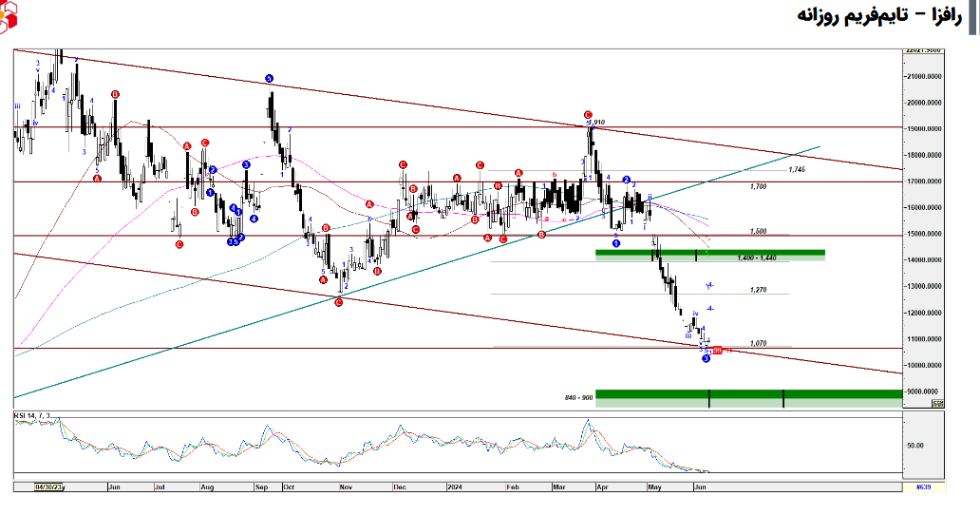Click the blue wave 3 circle at chart low
Image resolution: width=980 pixels, height=515 pixels.
[x=707, y=358]
